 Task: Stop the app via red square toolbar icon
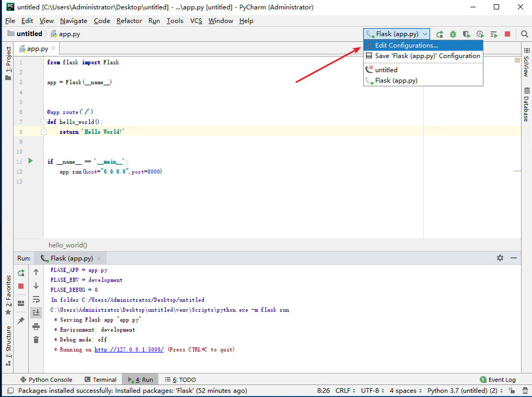click(506, 33)
